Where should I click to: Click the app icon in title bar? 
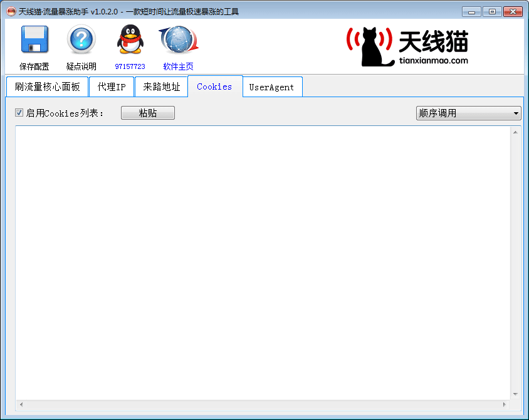coord(11,11)
